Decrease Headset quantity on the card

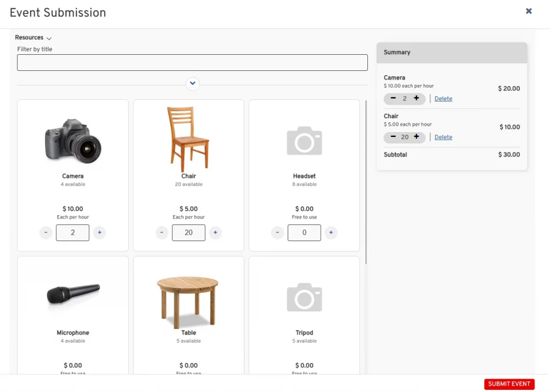[x=278, y=233]
